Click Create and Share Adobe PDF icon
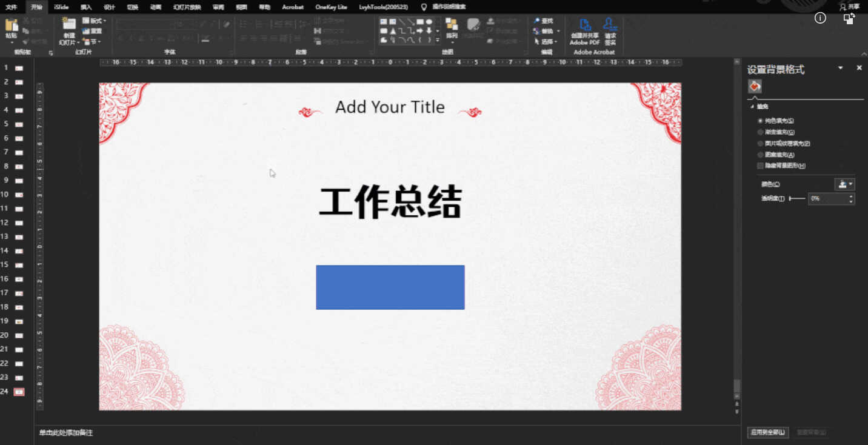The width and height of the screenshot is (868, 445). point(585,24)
